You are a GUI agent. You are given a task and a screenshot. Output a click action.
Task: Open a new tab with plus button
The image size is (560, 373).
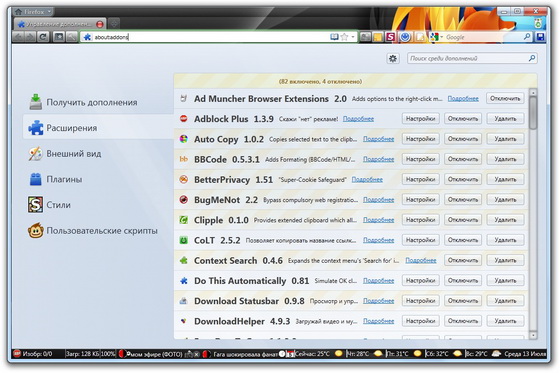(x=114, y=24)
